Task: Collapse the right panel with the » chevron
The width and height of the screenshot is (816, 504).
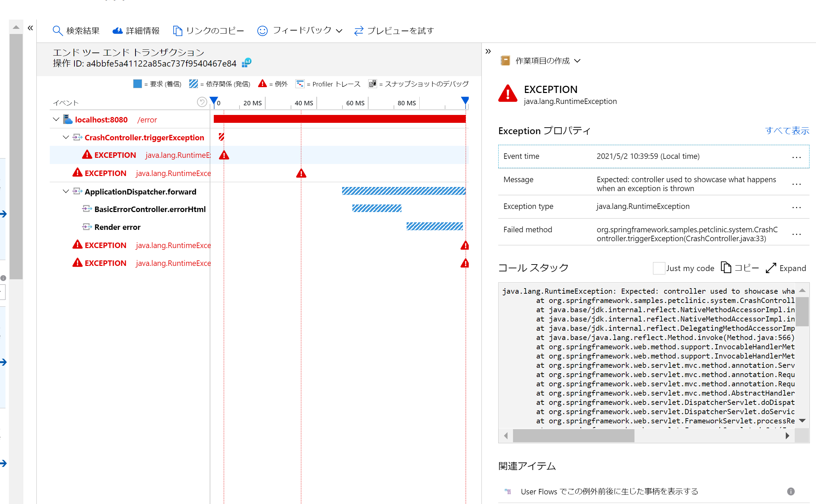Action: click(488, 51)
